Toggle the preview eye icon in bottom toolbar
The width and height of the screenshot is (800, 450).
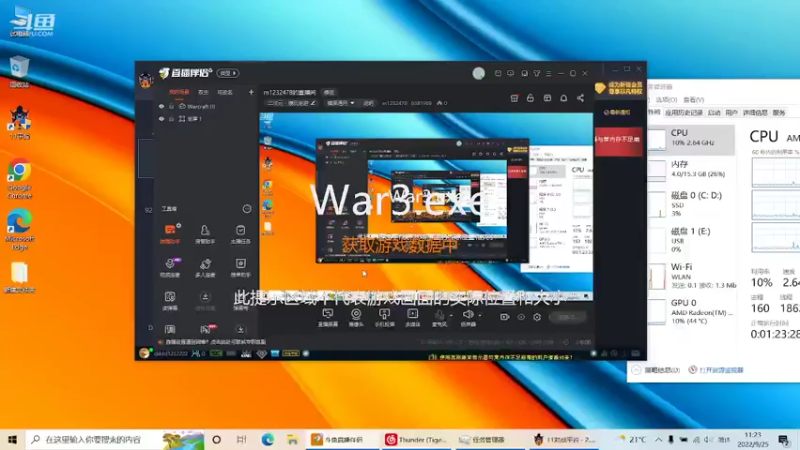pyautogui.click(x=520, y=317)
